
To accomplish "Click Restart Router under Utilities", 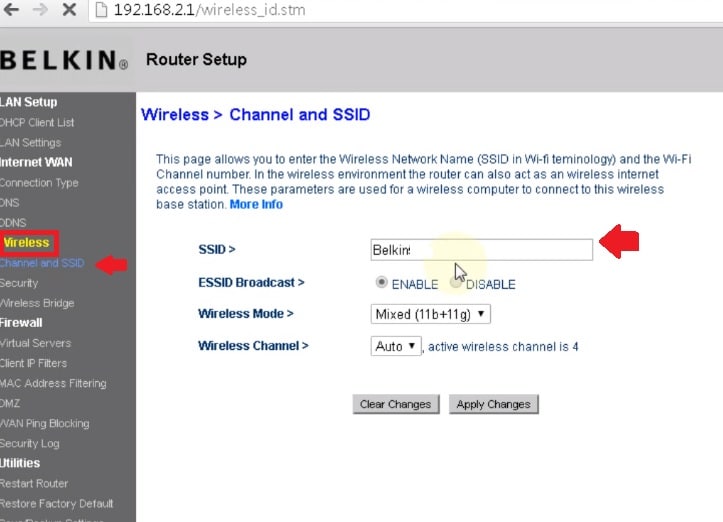I will point(34,483).
